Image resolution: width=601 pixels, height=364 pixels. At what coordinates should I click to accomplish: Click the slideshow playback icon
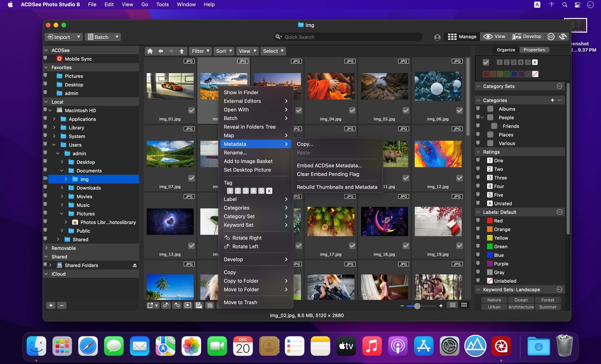coord(188,305)
